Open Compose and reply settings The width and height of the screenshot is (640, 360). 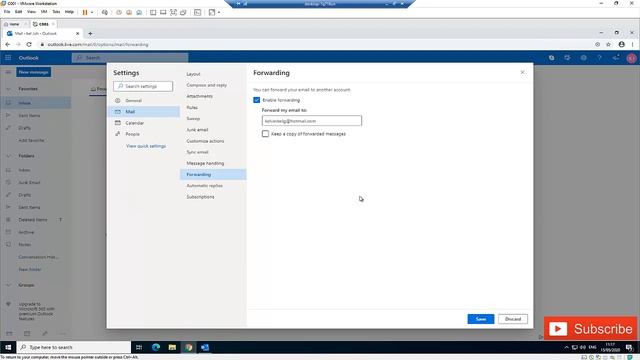pyautogui.click(x=207, y=85)
